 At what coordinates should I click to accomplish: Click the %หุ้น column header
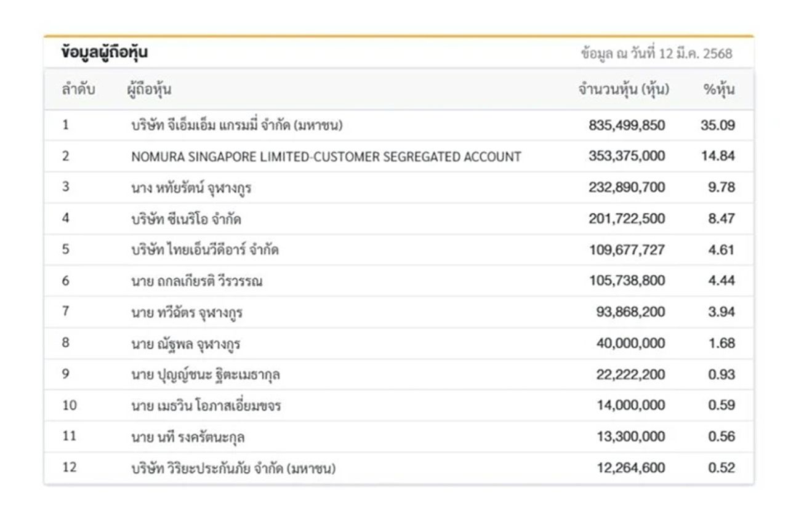[719, 90]
